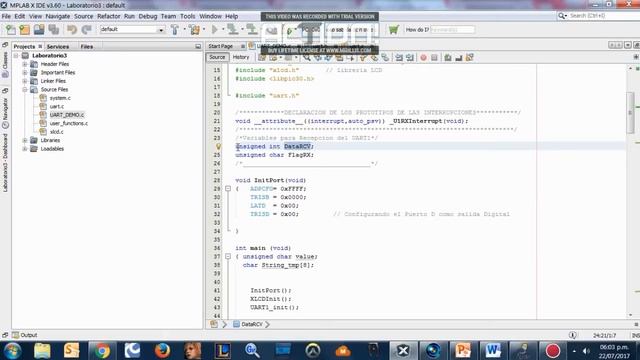
Task: Select system.c in the project tree
Action: point(60,98)
